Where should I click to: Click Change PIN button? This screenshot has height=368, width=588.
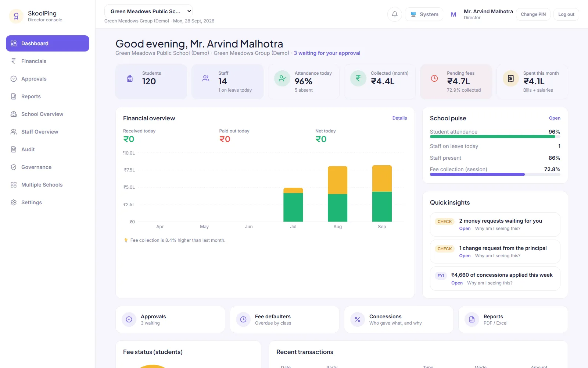click(x=533, y=14)
